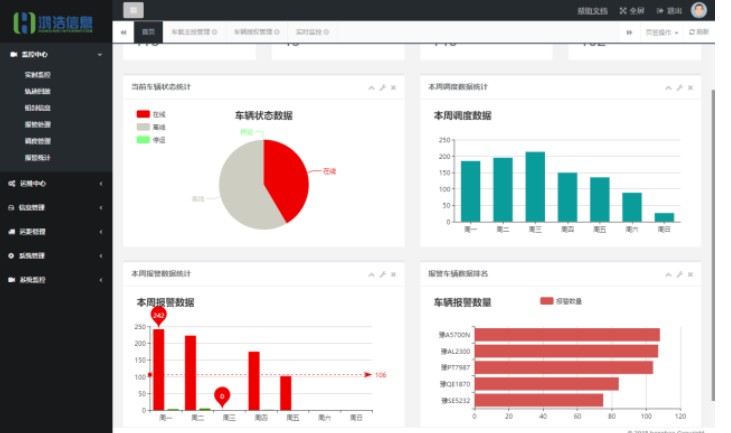Image resolution: width=731 pixels, height=433 pixels.
Task: Click the 刷新 refresh button
Action: (x=698, y=32)
